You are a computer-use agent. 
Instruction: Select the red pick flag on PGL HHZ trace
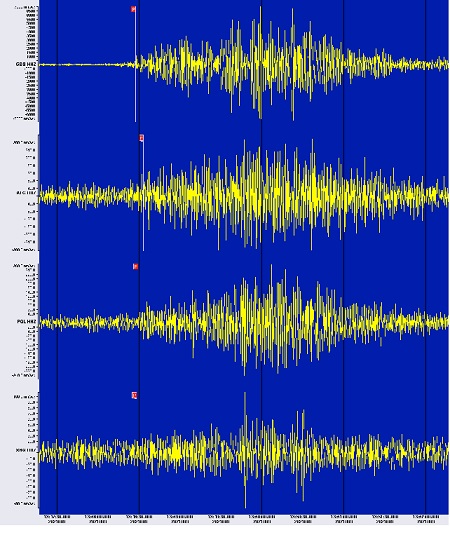tap(135, 266)
